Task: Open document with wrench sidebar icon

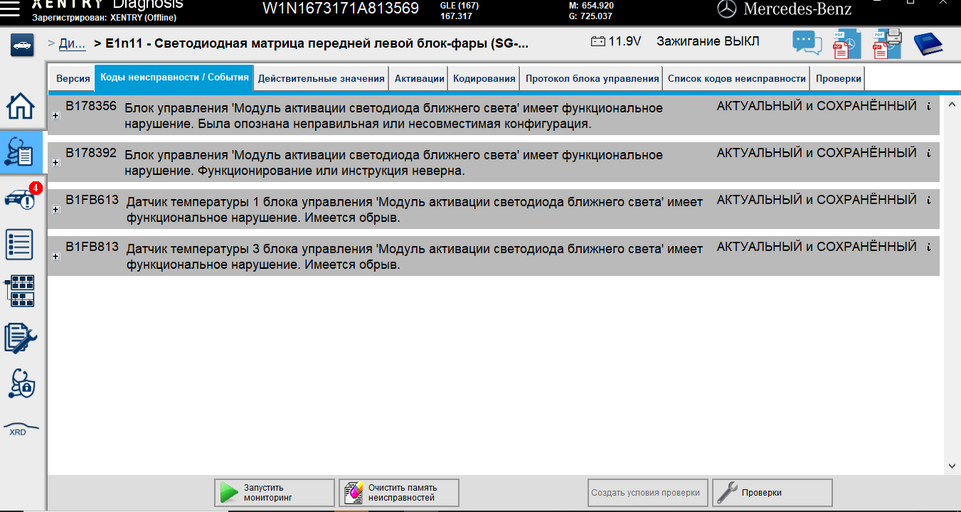Action: 20,338
